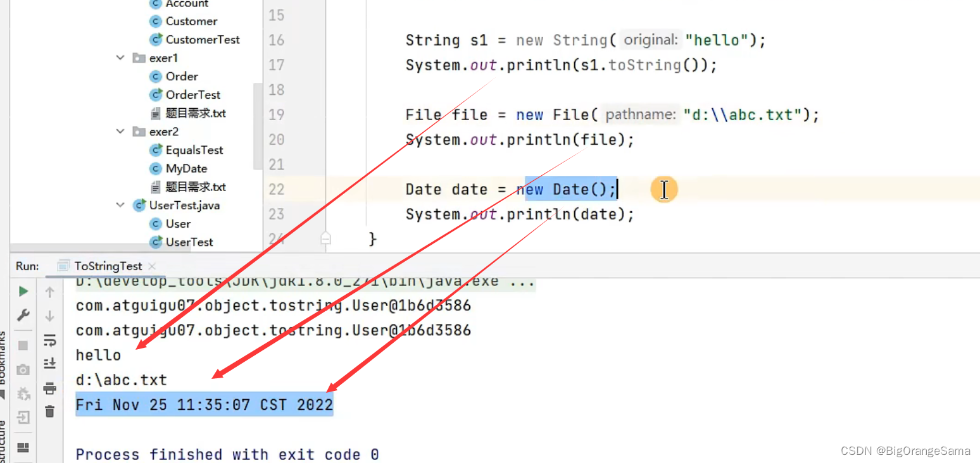Close the ToStringTest run tab

[152, 266]
